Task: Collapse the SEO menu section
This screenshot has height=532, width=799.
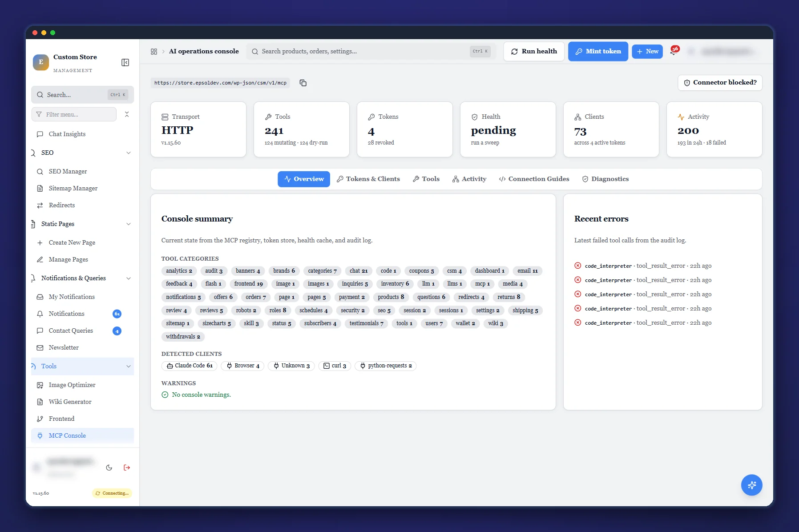Action: tap(129, 153)
